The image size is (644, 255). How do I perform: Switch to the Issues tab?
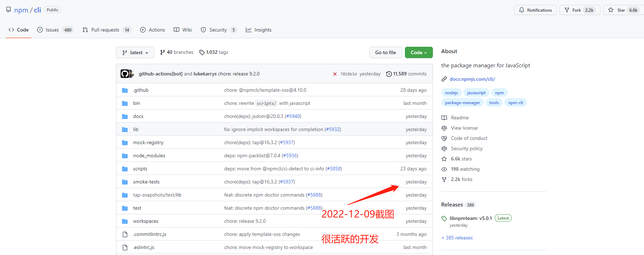[x=55, y=30]
